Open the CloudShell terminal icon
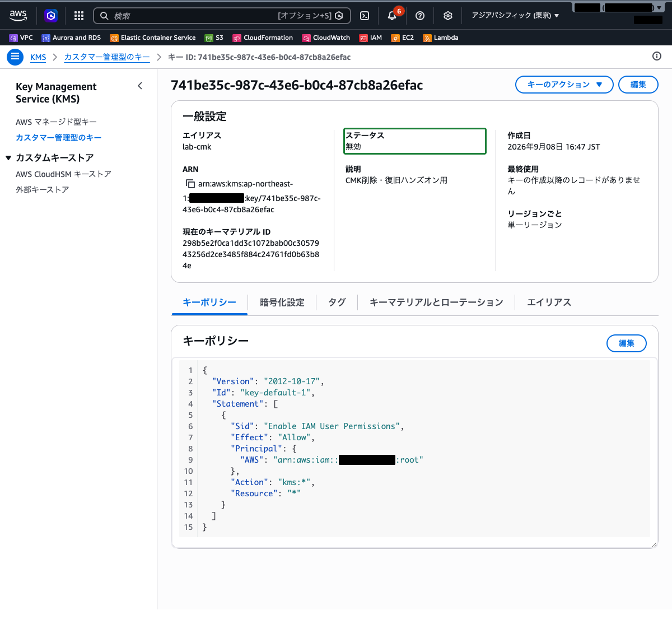Viewport: 672px width, 629px height. pyautogui.click(x=365, y=16)
